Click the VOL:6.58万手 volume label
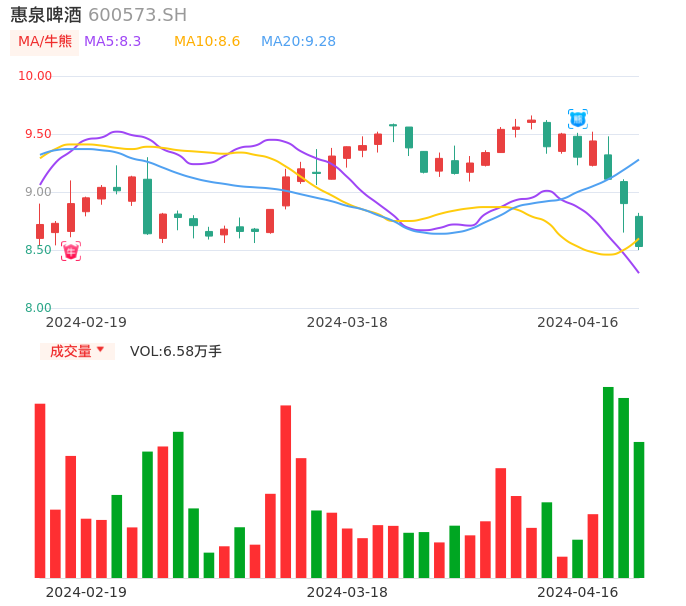Viewport: 686px width, 606px height. point(176,351)
